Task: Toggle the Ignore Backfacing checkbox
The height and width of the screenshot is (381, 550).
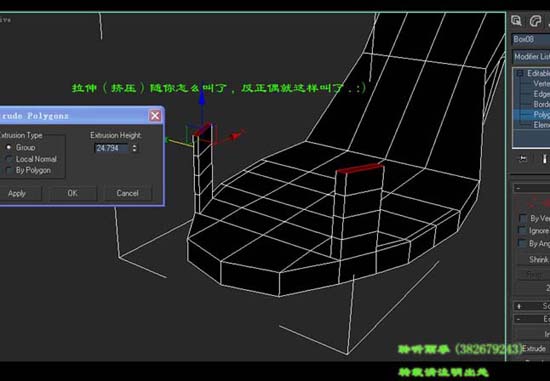Action: (x=523, y=231)
